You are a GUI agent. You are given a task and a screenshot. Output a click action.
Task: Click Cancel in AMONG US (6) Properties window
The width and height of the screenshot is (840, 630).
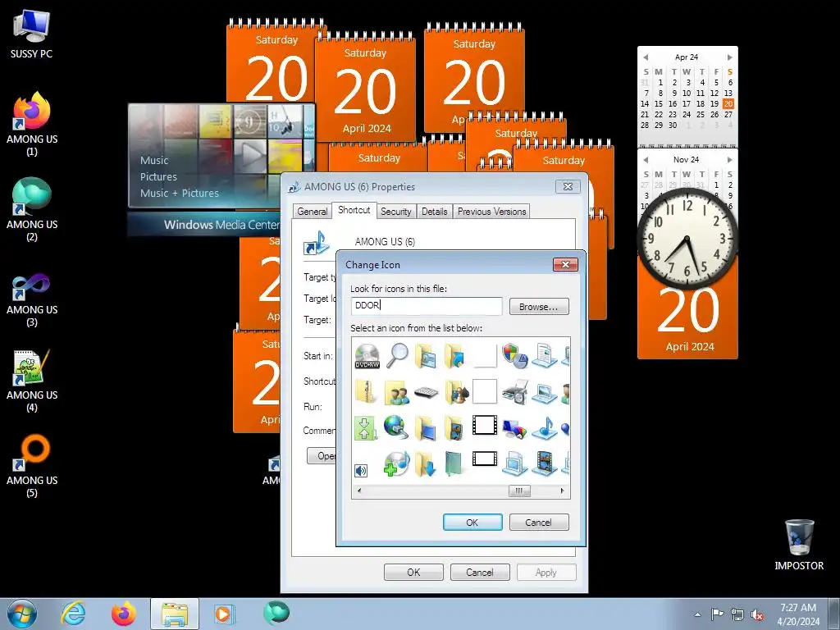[479, 572]
